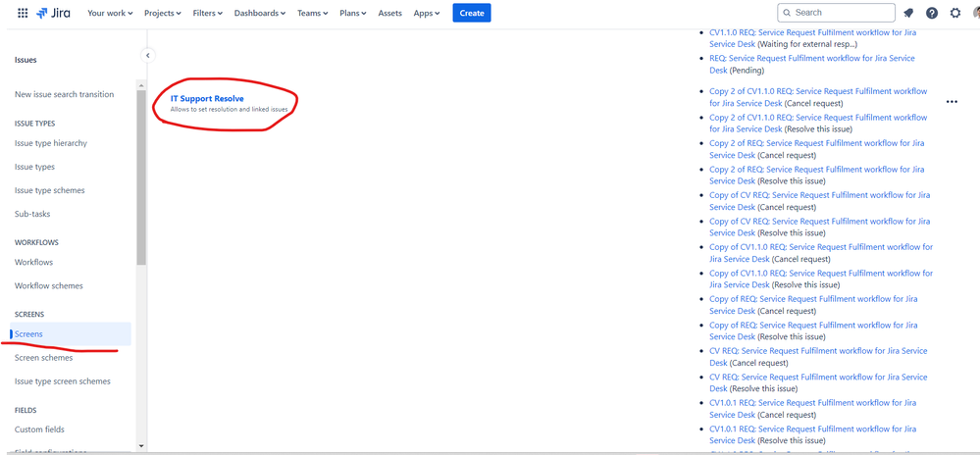The width and height of the screenshot is (980, 455).
Task: Open Copy of CV REQ (Resolve this issue)
Action: 819,227
